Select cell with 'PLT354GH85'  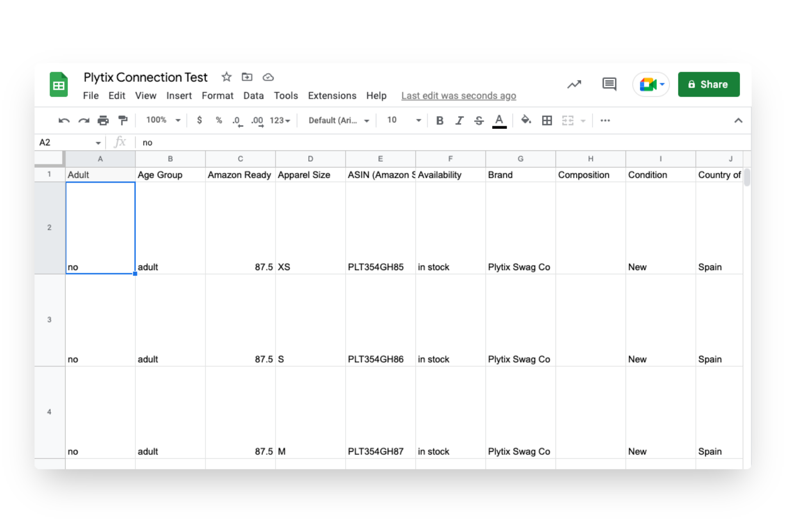[380, 228]
